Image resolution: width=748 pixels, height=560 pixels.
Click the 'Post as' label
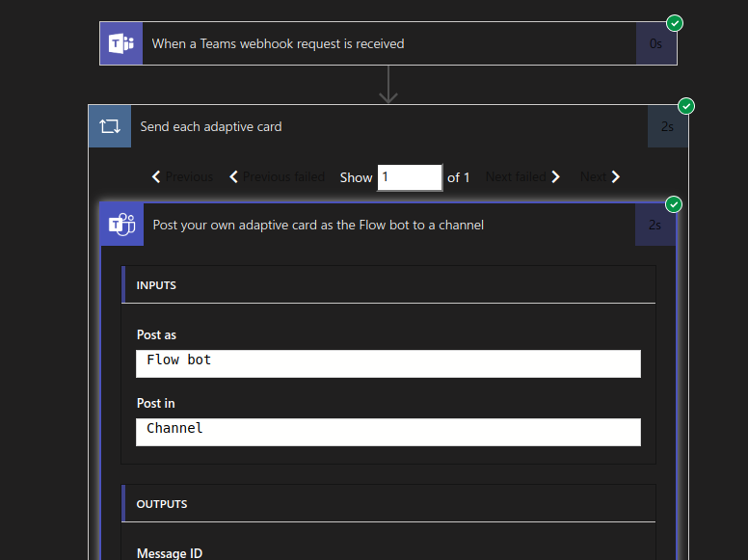156,334
